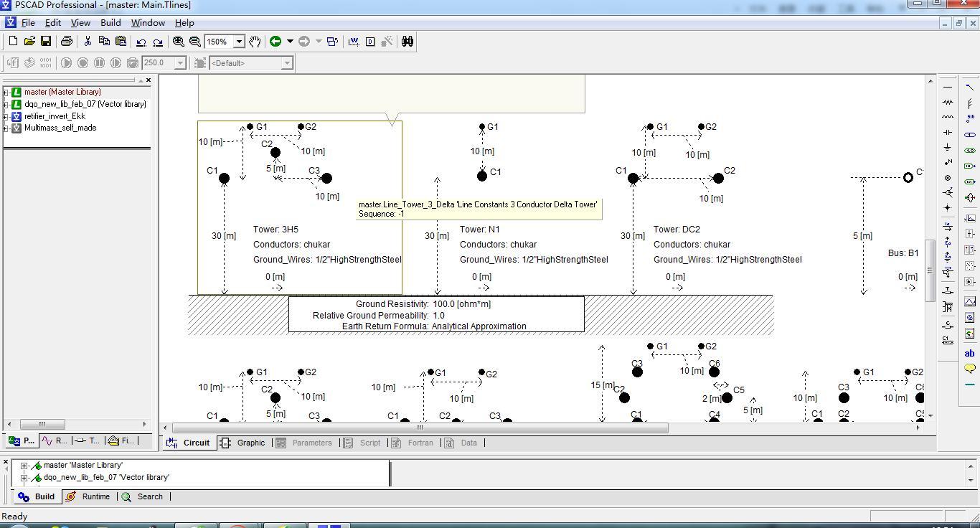Switch to the Search output tab
Screen dimensions: 980x528
point(143,496)
